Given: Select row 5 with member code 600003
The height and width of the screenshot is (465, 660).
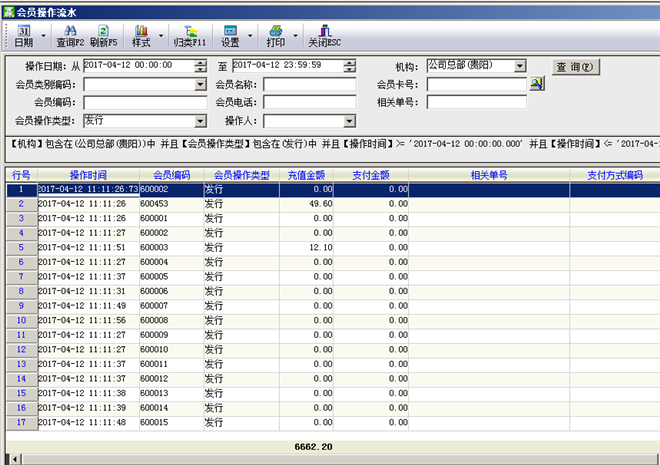Looking at the screenshot, I should [150, 247].
